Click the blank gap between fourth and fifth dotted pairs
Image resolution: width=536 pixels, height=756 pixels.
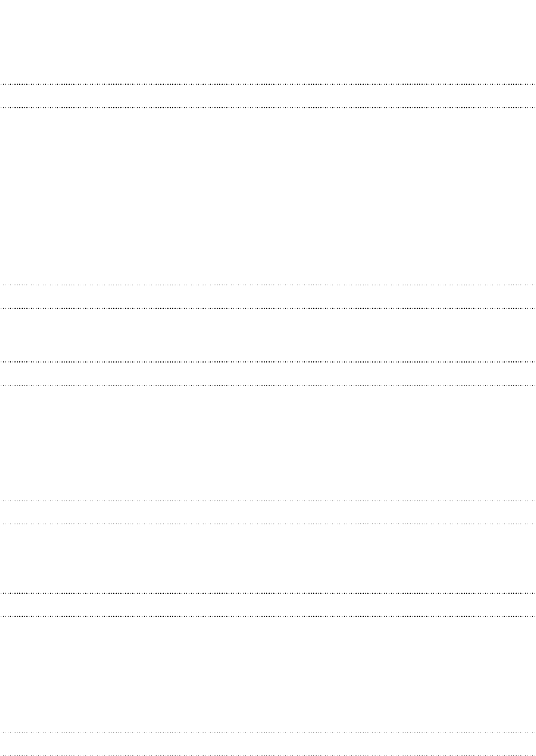[268, 558]
